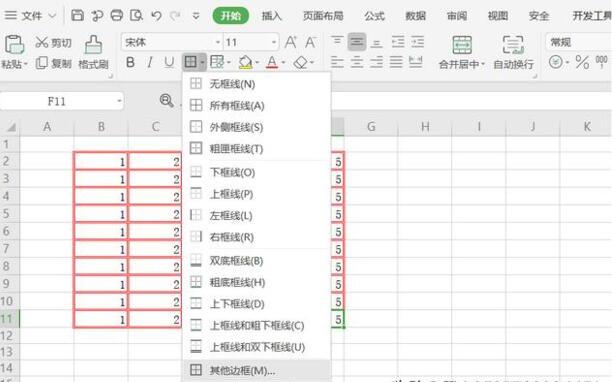The width and height of the screenshot is (612, 382).
Task: Click the currency style icon
Action: 556,62
